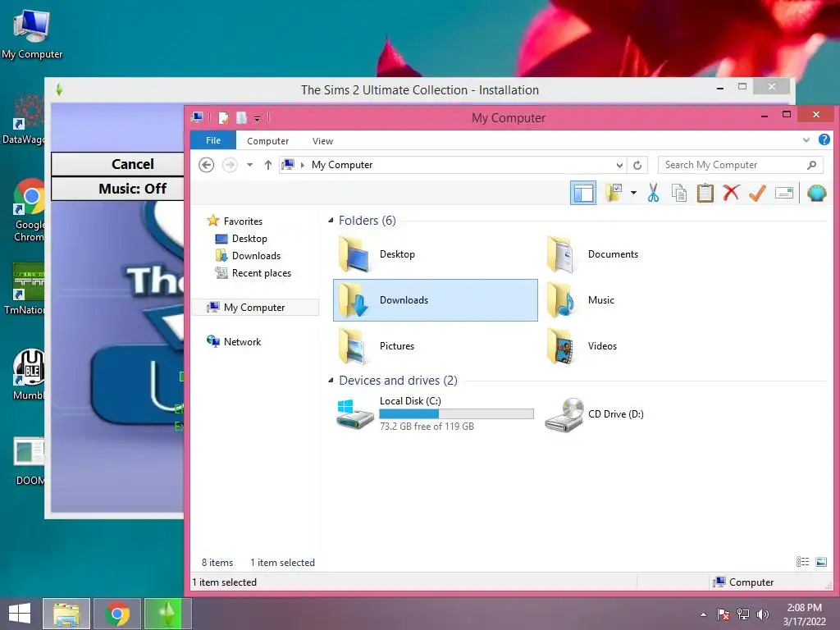This screenshot has height=630, width=840.
Task: Open the recent locations dropdown
Action: point(249,164)
